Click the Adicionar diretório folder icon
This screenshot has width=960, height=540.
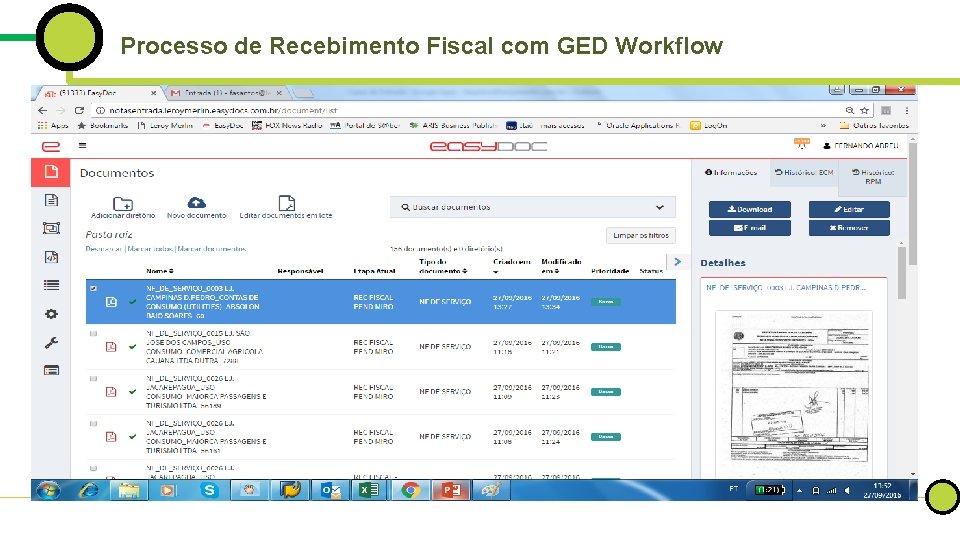[x=122, y=203]
